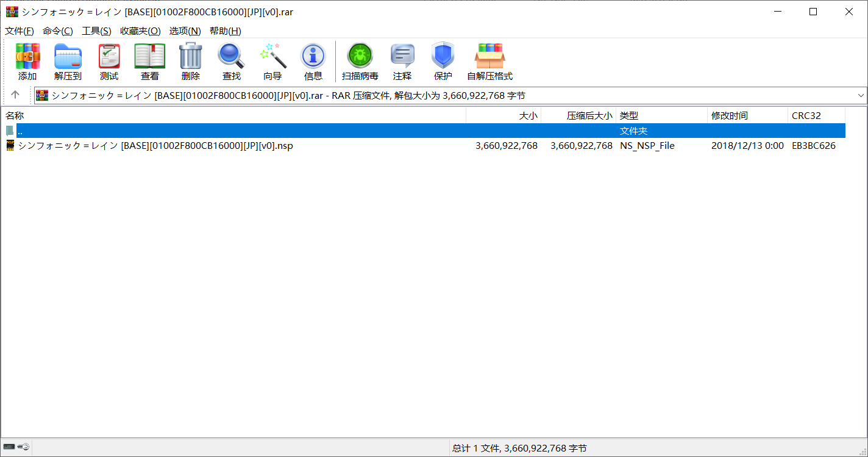Sort by 大小 column header

click(503, 115)
